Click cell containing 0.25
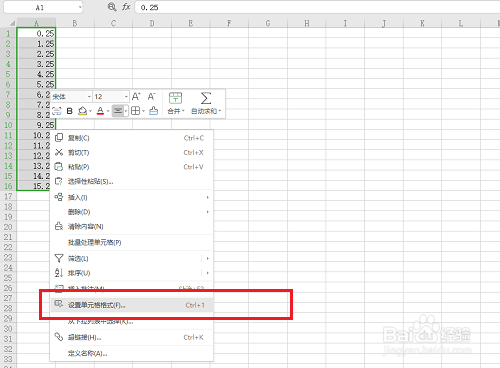The image size is (500, 368). pos(36,33)
